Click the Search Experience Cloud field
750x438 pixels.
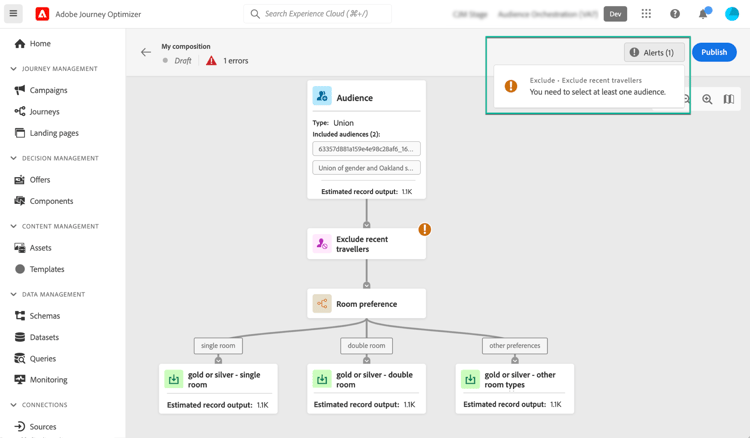click(318, 14)
